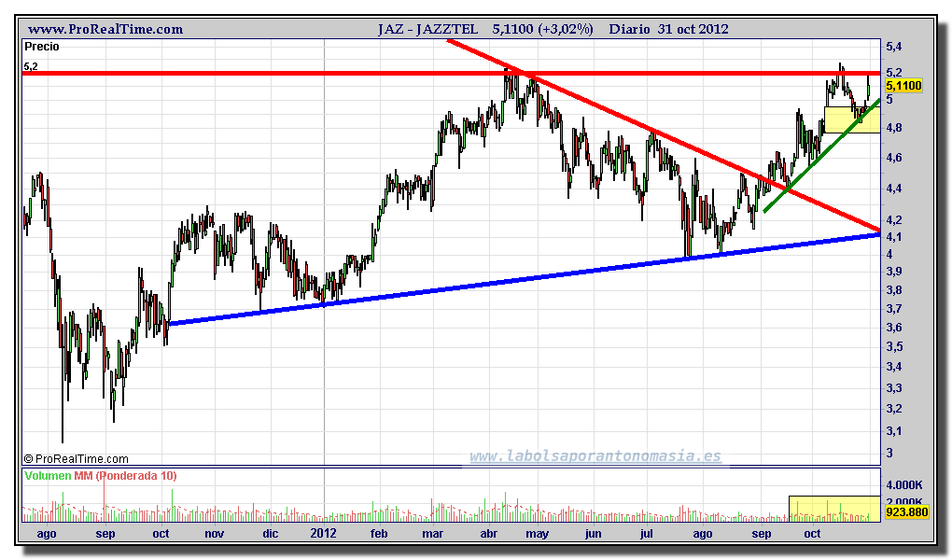The height and width of the screenshot is (560, 952).
Task: Click the 4.000K volume axis label
Action: 904,484
